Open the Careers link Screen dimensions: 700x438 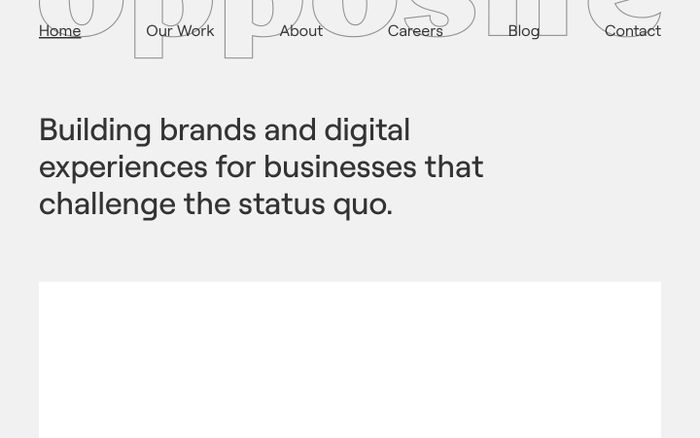415,31
